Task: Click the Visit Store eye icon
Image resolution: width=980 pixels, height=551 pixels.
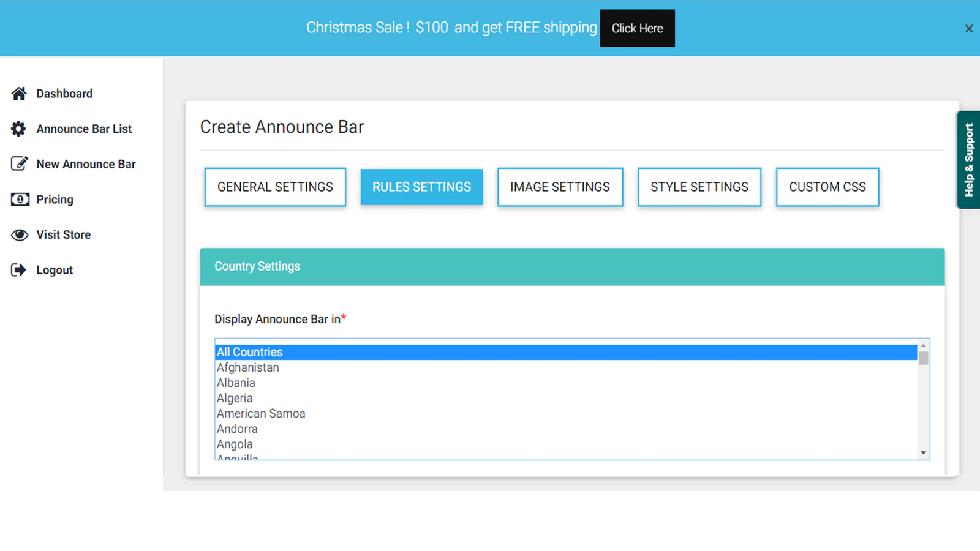Action: (x=20, y=235)
